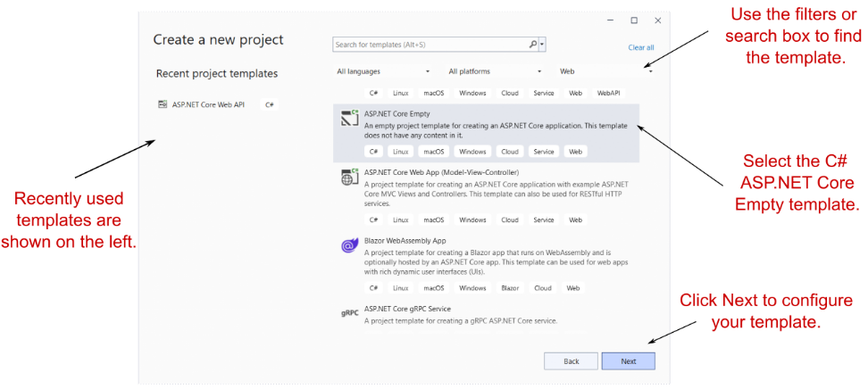Select the Blazor WebAssembly App icon
Image resolution: width=868 pixels, height=389 pixels.
pos(350,245)
